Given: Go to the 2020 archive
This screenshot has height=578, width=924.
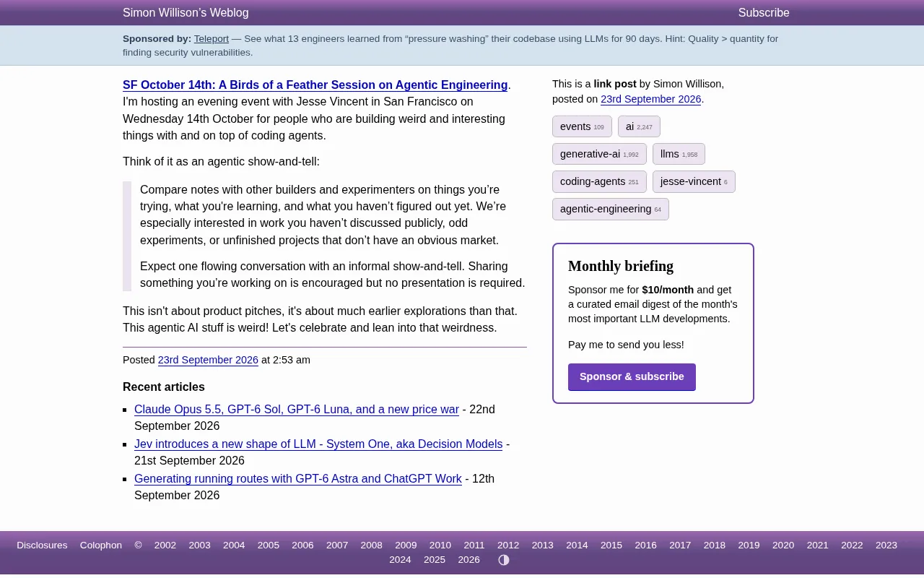Looking at the screenshot, I should coord(783,545).
